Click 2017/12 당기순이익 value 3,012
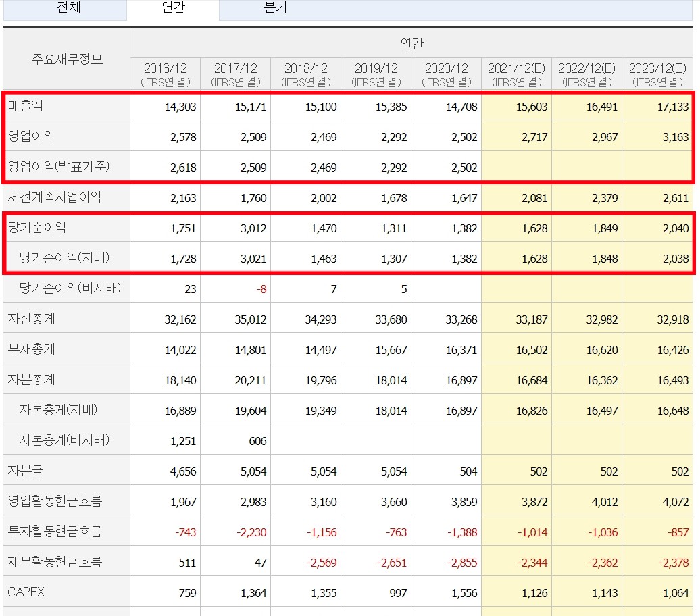This screenshot has width=700, height=616. click(x=253, y=228)
